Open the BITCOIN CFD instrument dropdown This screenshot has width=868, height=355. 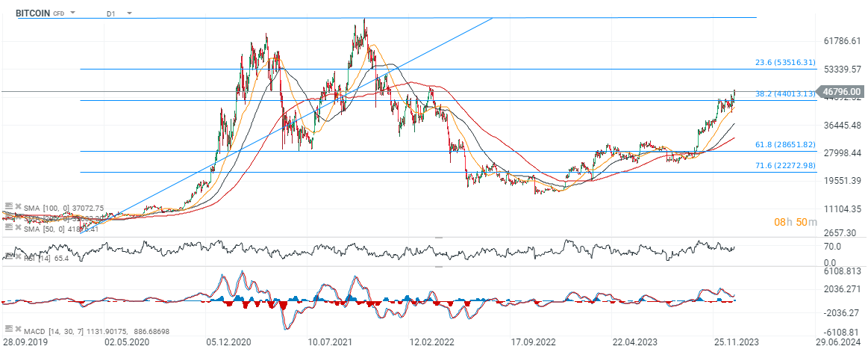tap(74, 13)
